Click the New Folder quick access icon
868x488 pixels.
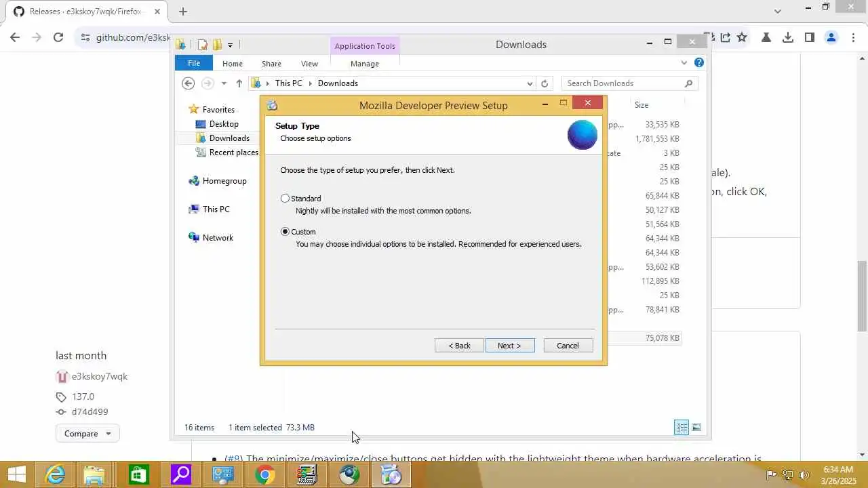point(217,45)
